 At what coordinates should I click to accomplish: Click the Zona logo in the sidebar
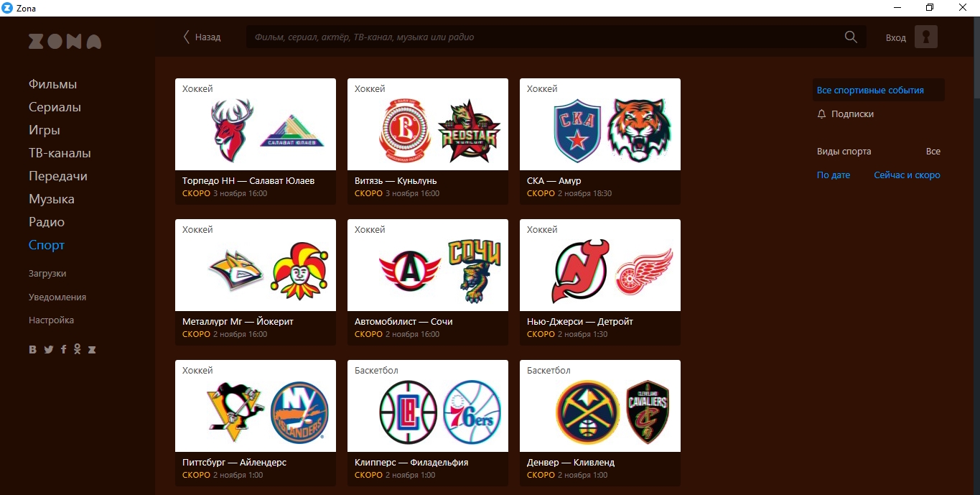pos(65,41)
